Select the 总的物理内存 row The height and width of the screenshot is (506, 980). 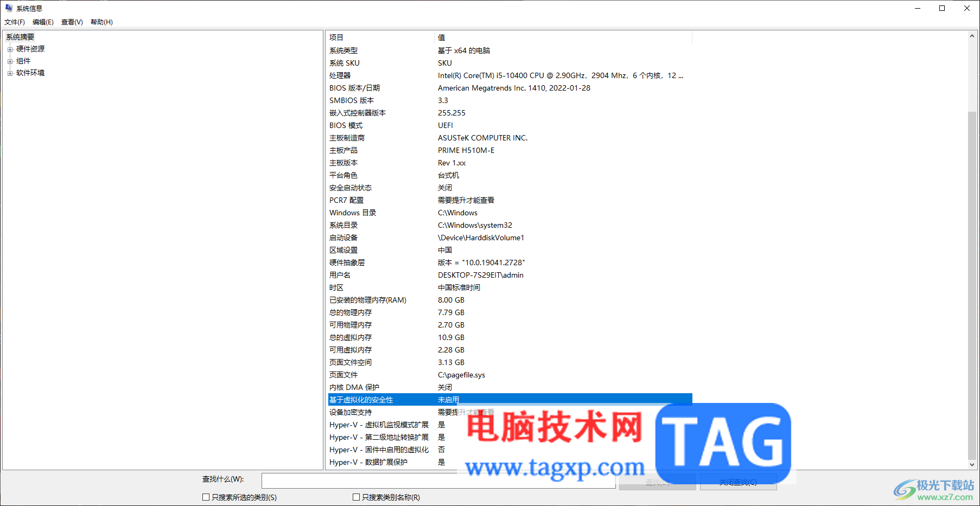510,312
